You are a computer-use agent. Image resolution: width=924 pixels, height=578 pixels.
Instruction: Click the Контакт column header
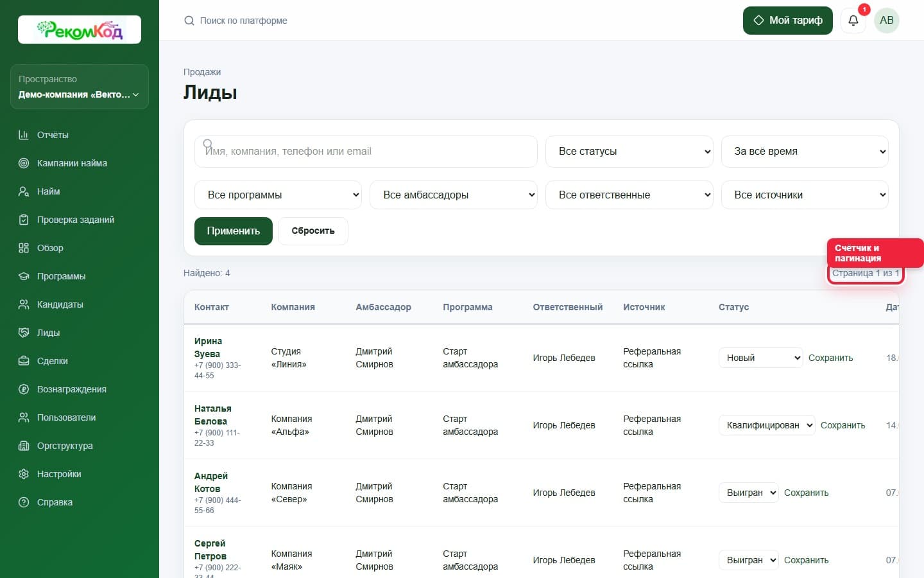point(212,307)
